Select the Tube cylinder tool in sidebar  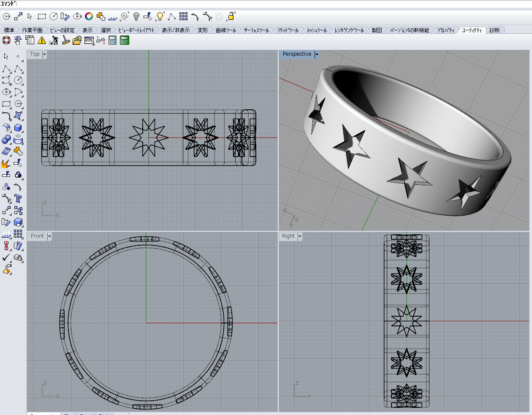click(x=18, y=139)
